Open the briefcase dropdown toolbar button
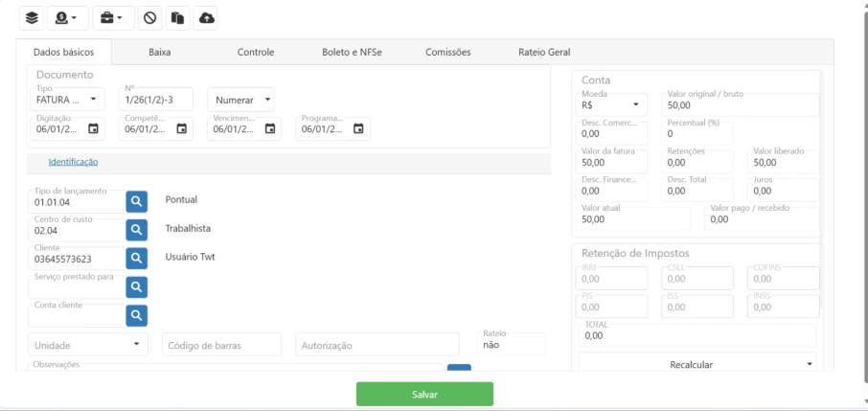Image resolution: width=868 pixels, height=411 pixels. click(113, 18)
